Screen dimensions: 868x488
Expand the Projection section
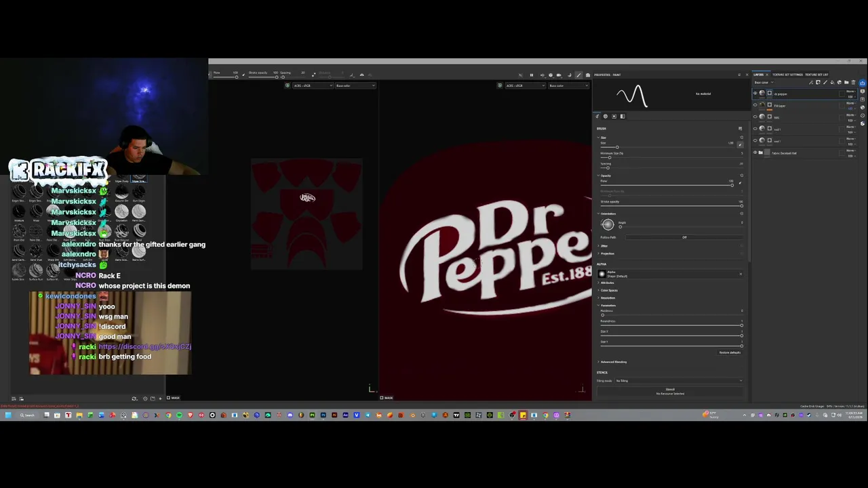coord(598,253)
